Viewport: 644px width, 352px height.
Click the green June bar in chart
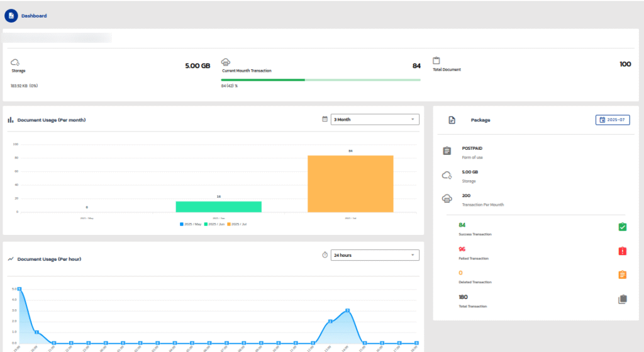point(218,207)
